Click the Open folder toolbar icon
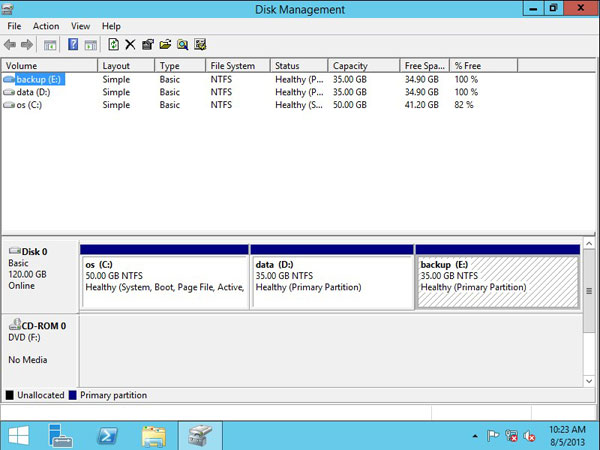Screen dimensions: 600x450 point(165,45)
